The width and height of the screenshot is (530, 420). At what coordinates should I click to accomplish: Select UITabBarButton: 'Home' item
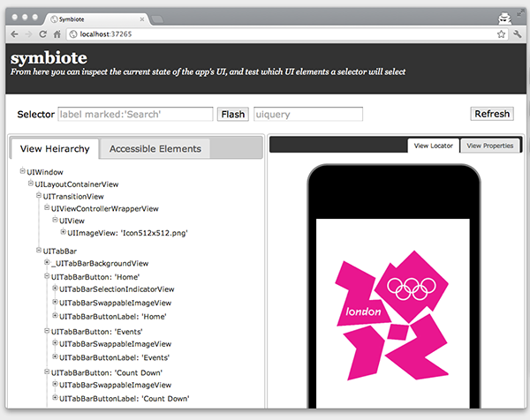pyautogui.click(x=95, y=277)
